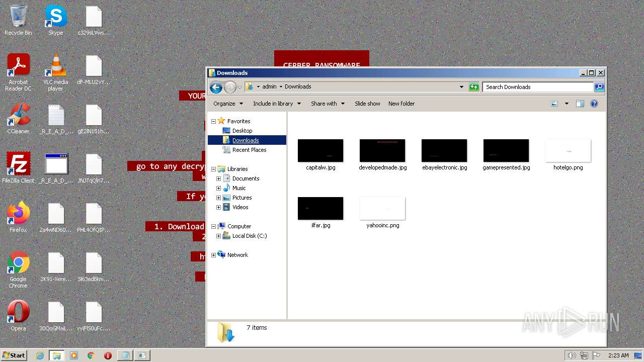Click the Forward navigation arrow in Explorer
This screenshot has width=644, height=362.
(230, 87)
